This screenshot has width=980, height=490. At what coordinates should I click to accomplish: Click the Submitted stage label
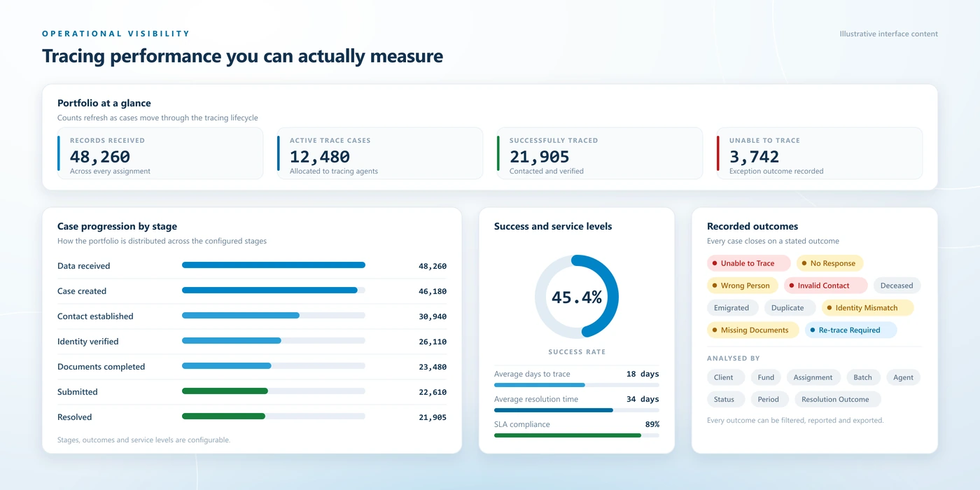click(x=78, y=392)
